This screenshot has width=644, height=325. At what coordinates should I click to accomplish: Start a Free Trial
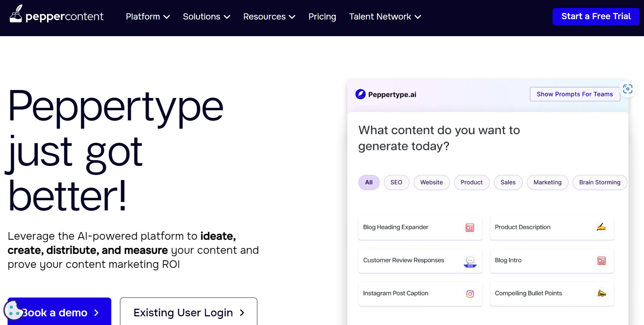pyautogui.click(x=596, y=17)
